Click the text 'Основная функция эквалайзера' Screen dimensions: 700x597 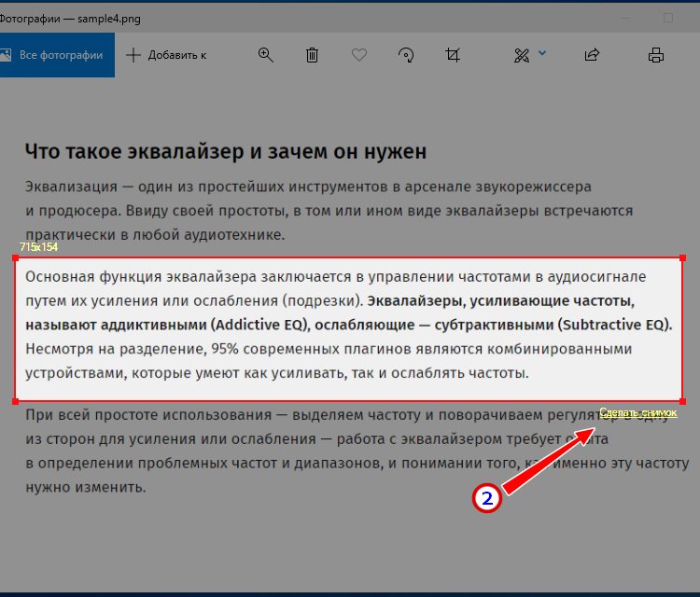click(141, 277)
